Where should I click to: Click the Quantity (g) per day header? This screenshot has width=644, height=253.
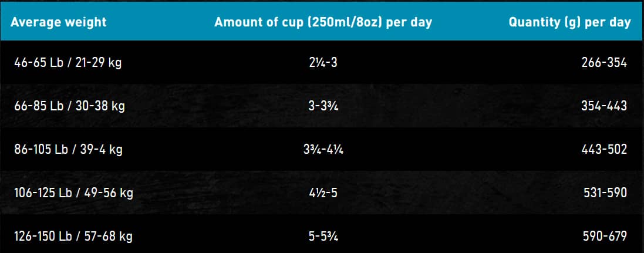(569, 22)
